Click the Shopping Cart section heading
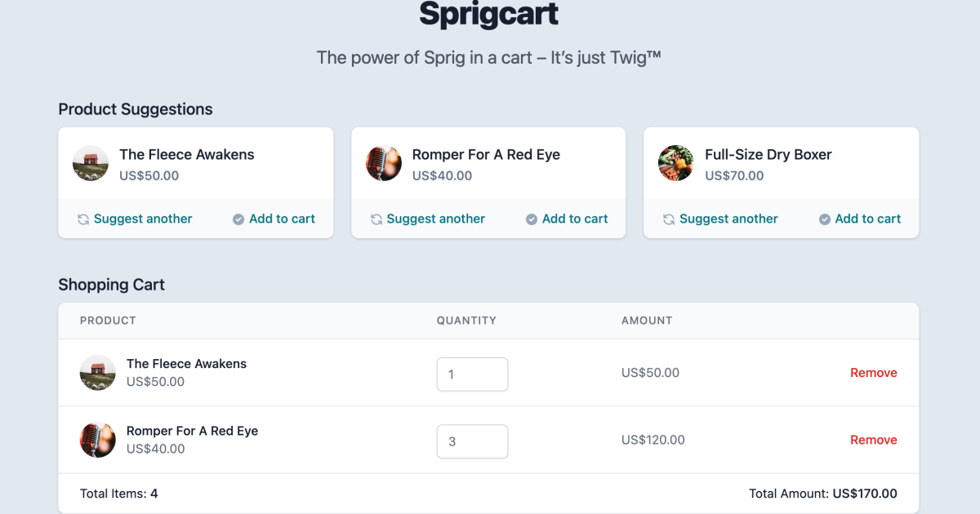 point(111,285)
